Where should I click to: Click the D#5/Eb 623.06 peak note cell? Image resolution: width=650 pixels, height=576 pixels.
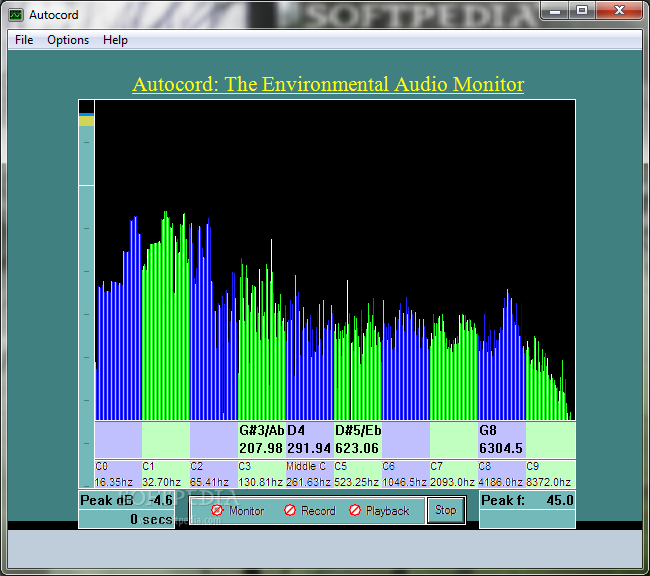point(358,440)
